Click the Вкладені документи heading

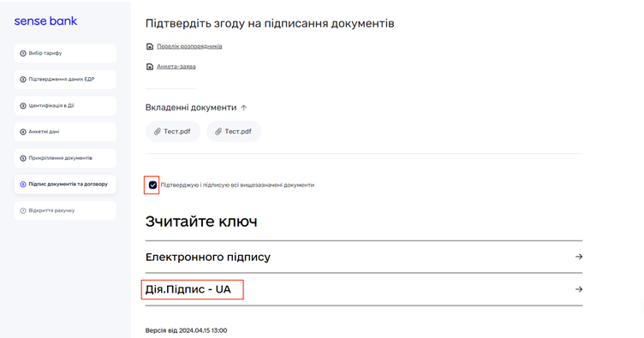191,108
